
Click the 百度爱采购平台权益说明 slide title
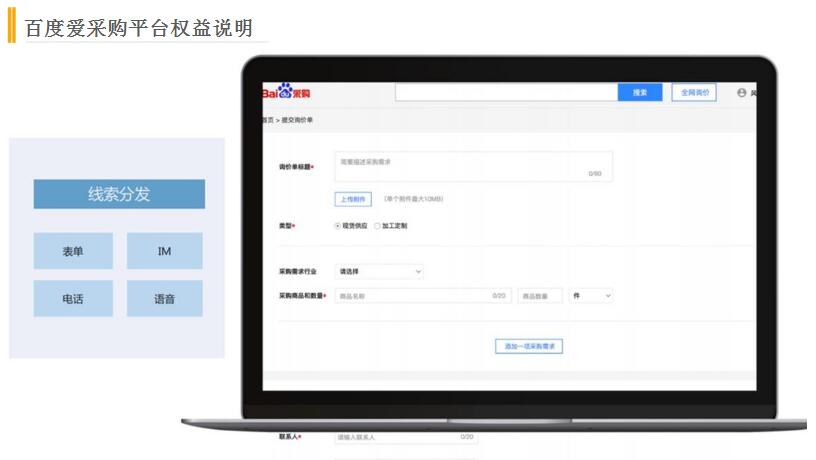139,28
